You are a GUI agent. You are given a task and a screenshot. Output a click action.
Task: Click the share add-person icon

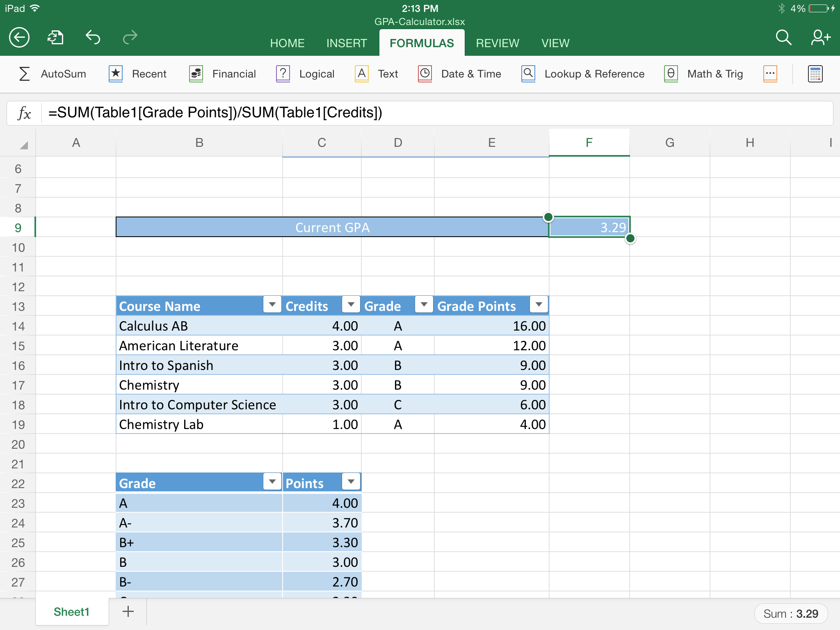pyautogui.click(x=820, y=38)
